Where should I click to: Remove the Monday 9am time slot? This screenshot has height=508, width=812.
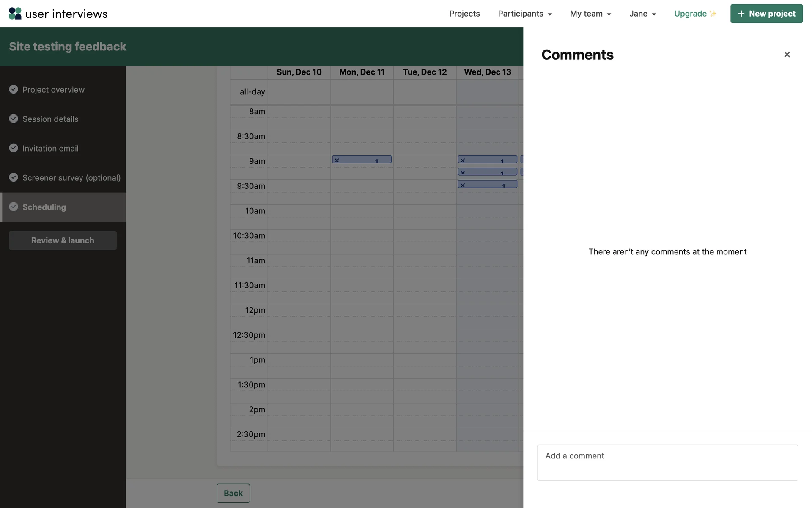pos(337,160)
